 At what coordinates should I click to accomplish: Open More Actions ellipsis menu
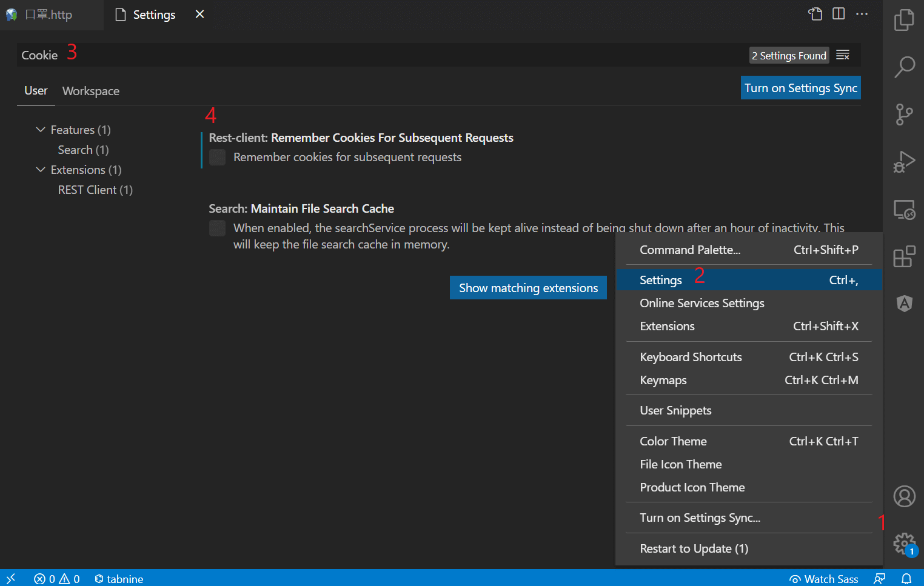pyautogui.click(x=862, y=14)
